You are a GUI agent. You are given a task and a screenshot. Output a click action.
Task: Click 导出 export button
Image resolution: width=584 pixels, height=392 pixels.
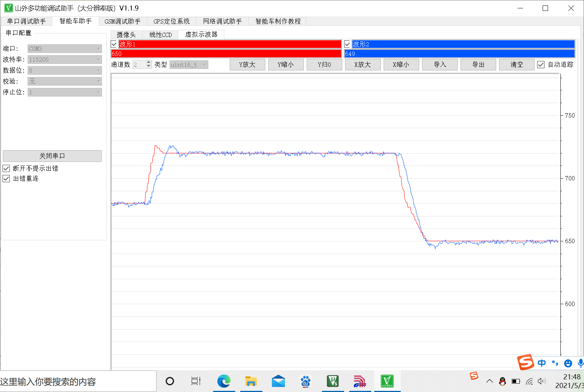[478, 65]
